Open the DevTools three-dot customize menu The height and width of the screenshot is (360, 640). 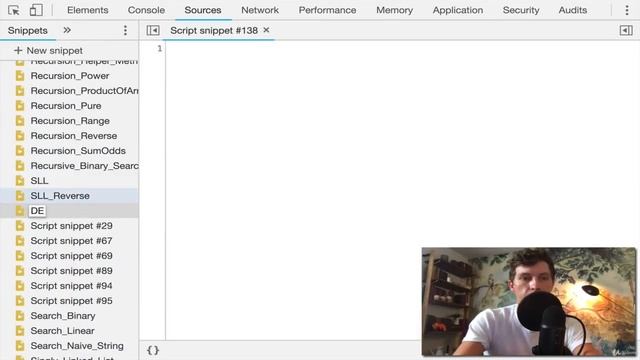point(627,10)
